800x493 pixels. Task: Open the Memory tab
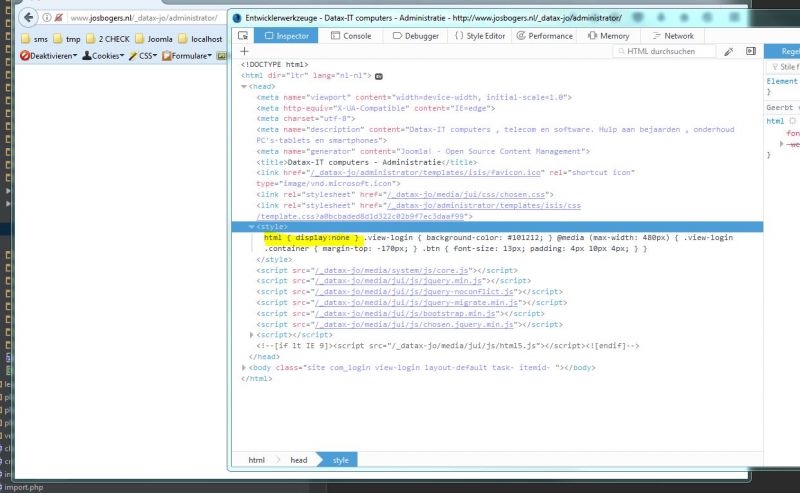point(608,36)
